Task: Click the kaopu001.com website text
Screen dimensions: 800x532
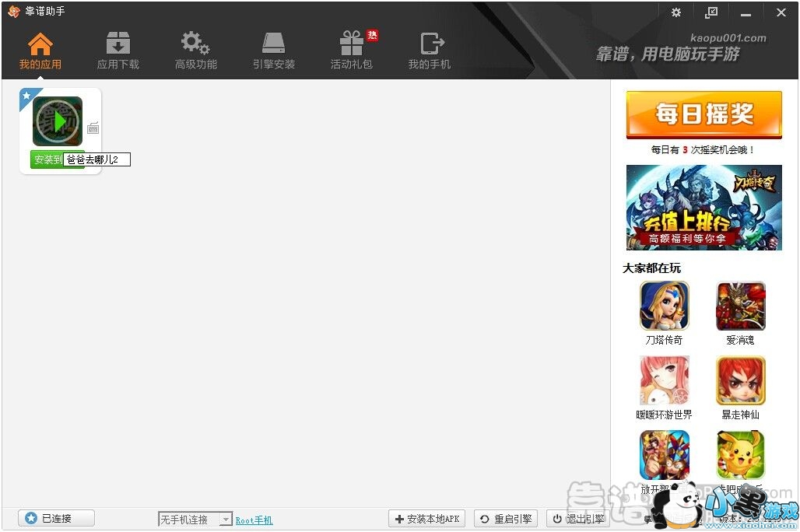Action: (728, 38)
